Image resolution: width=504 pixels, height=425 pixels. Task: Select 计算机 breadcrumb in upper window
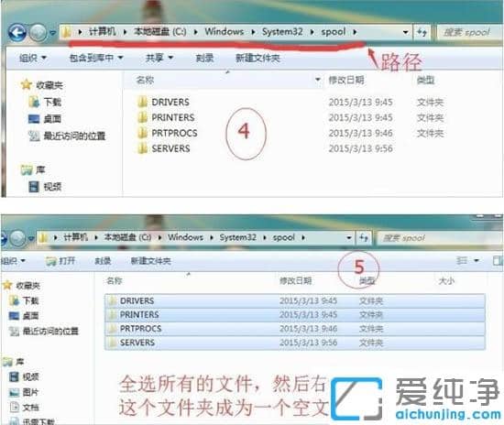[102, 31]
